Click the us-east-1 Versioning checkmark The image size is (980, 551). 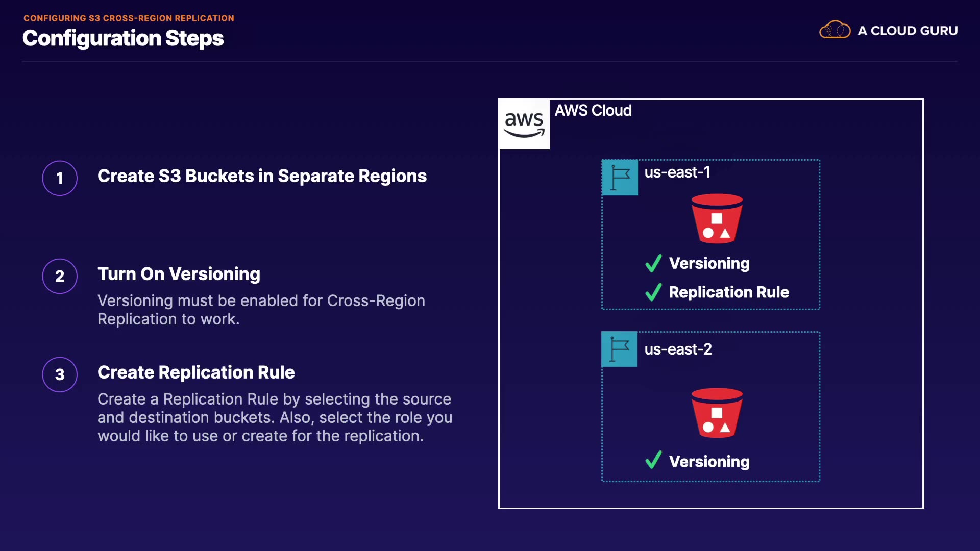[653, 263]
